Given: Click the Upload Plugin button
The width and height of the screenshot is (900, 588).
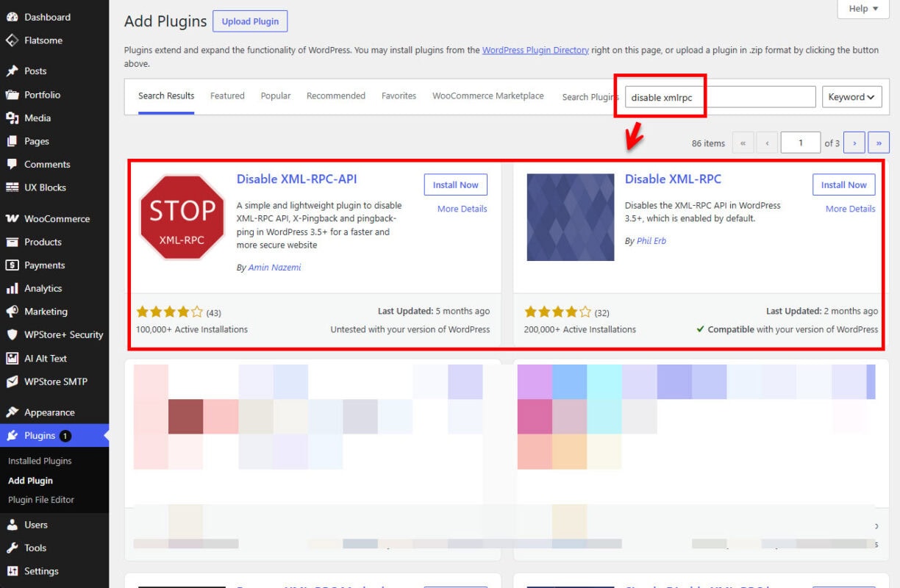Looking at the screenshot, I should (250, 21).
